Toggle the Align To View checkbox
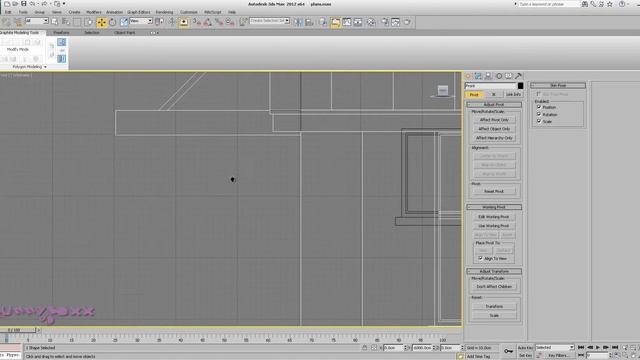Image resolution: width=640 pixels, height=360 pixels. coord(480,258)
